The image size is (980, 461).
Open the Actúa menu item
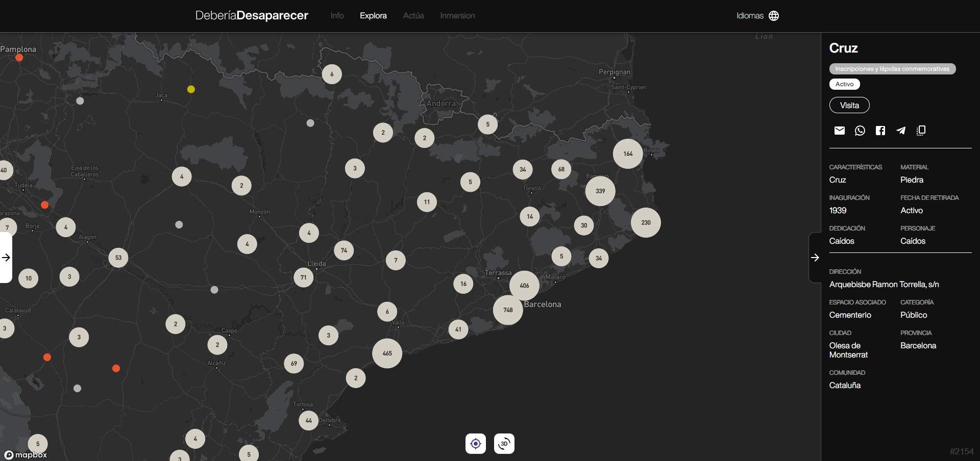coord(413,16)
